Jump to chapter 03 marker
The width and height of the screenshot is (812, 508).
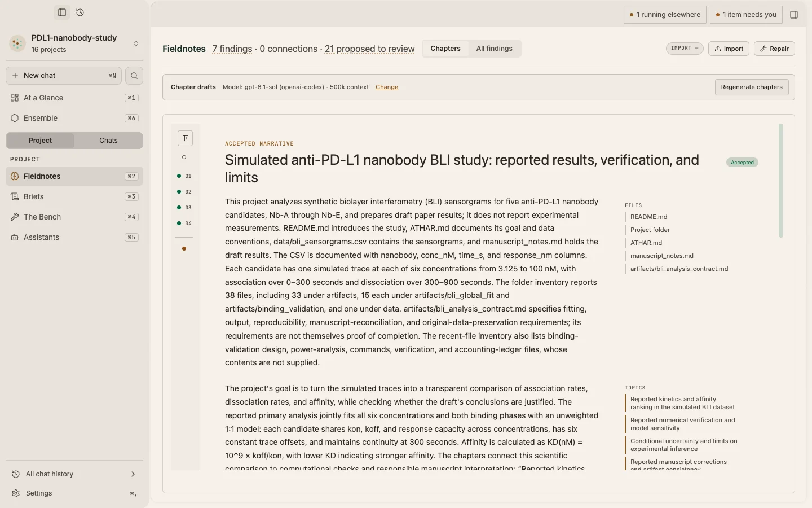(184, 208)
